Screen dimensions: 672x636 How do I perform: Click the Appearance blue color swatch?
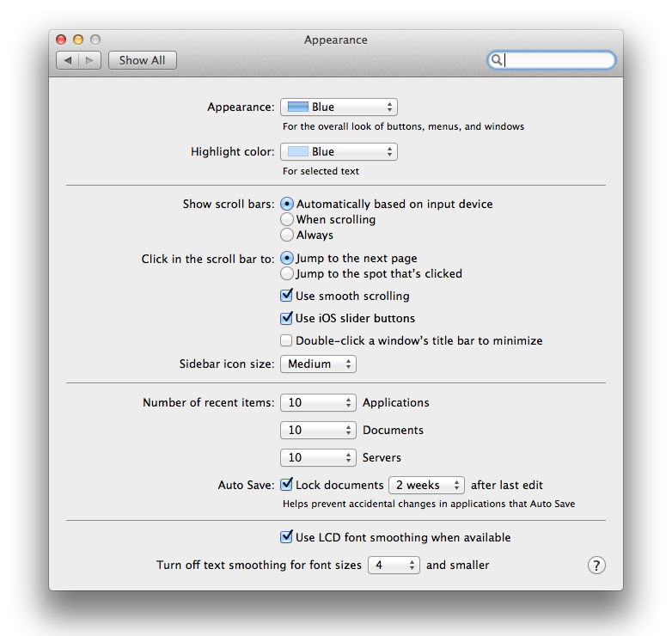pos(298,107)
